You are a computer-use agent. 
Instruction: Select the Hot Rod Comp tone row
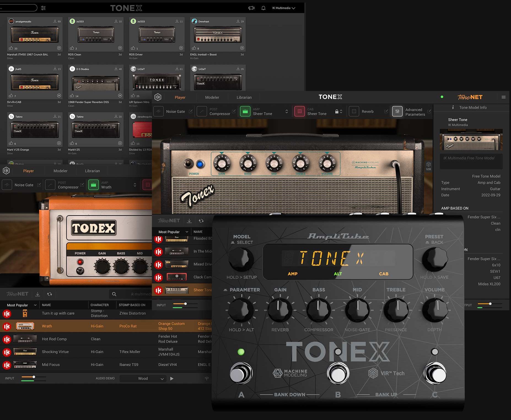point(54,339)
